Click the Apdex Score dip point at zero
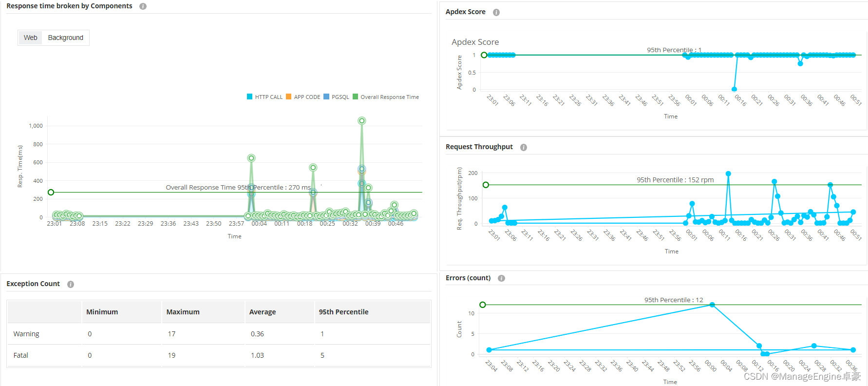 point(735,89)
